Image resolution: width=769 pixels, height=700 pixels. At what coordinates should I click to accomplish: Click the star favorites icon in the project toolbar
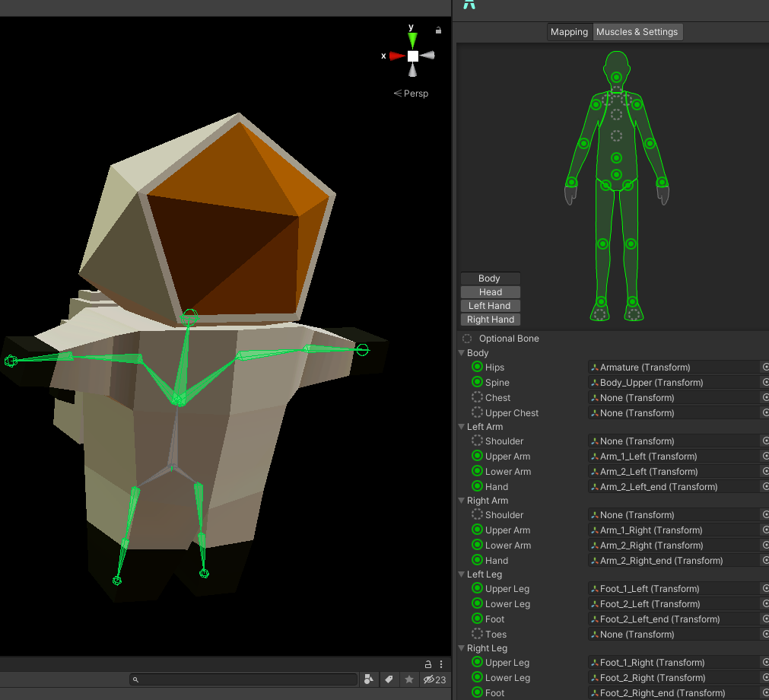pos(409,679)
